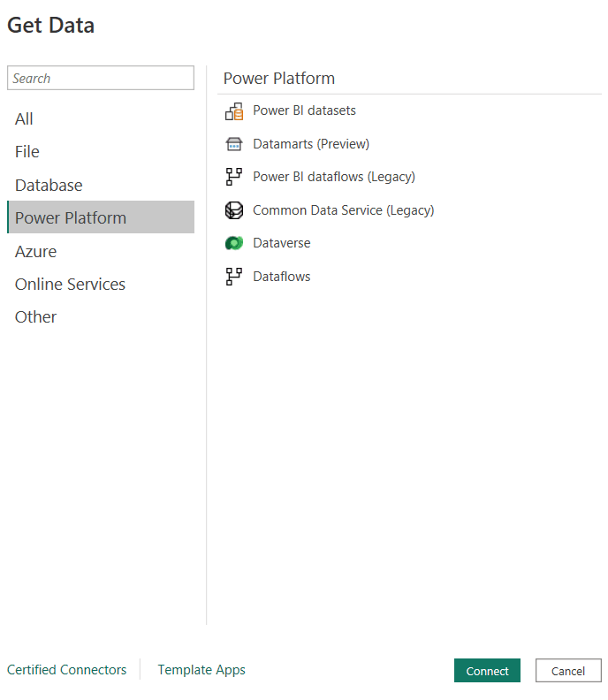Open the Certified Connectors link
Viewport: 608px width, 700px height.
(67, 670)
